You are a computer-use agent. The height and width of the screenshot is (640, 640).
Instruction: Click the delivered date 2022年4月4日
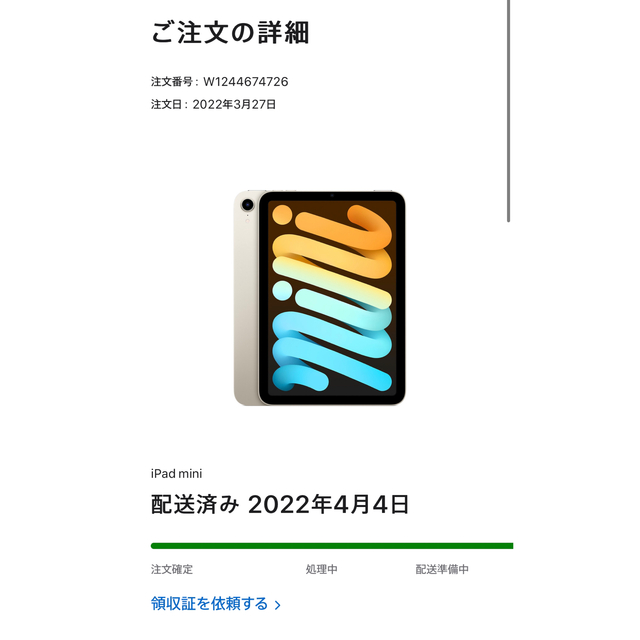click(329, 504)
